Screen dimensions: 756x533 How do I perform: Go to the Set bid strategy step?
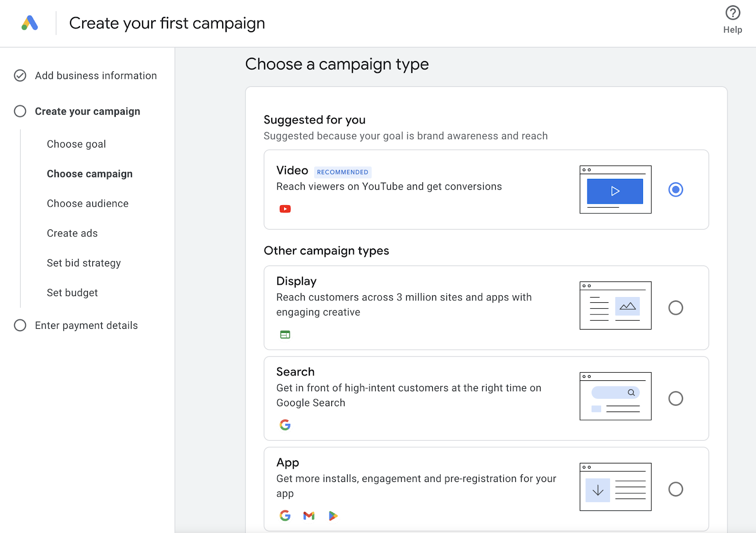coord(84,263)
